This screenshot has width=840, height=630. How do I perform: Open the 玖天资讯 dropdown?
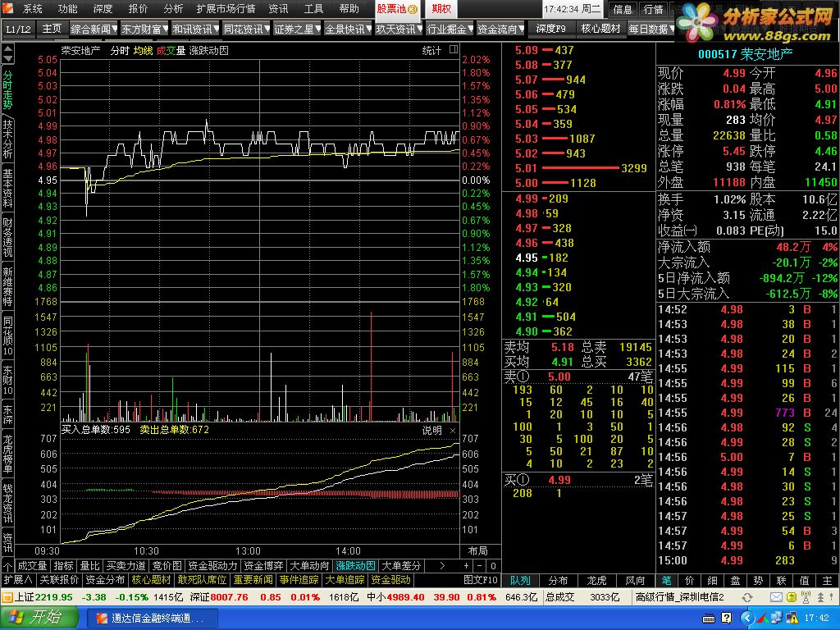point(399,29)
